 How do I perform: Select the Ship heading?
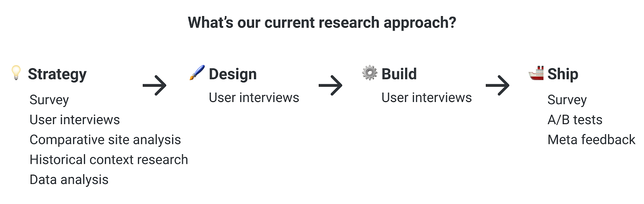point(563,74)
